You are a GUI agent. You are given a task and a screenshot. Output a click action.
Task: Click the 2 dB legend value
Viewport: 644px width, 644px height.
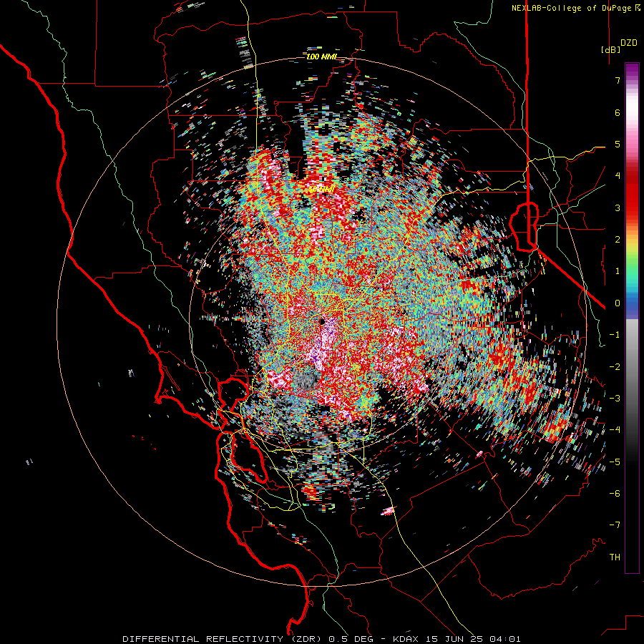coord(618,240)
